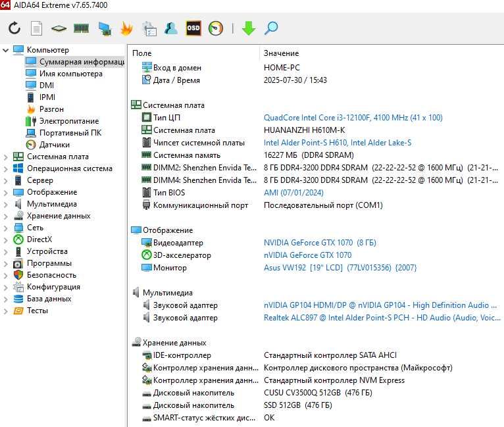Open the IPMI tree item

[41, 97]
